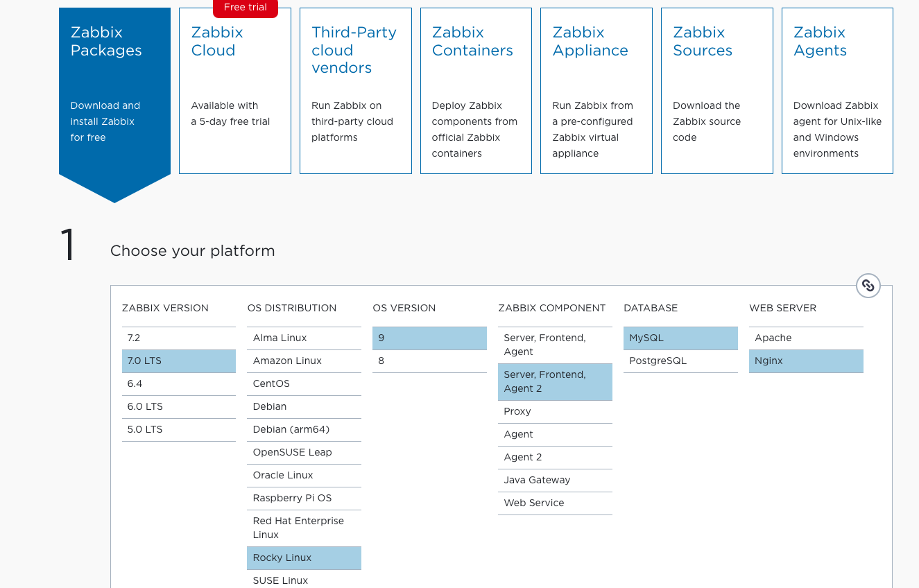
Task: Click the red Free trial badge
Action: [246, 8]
